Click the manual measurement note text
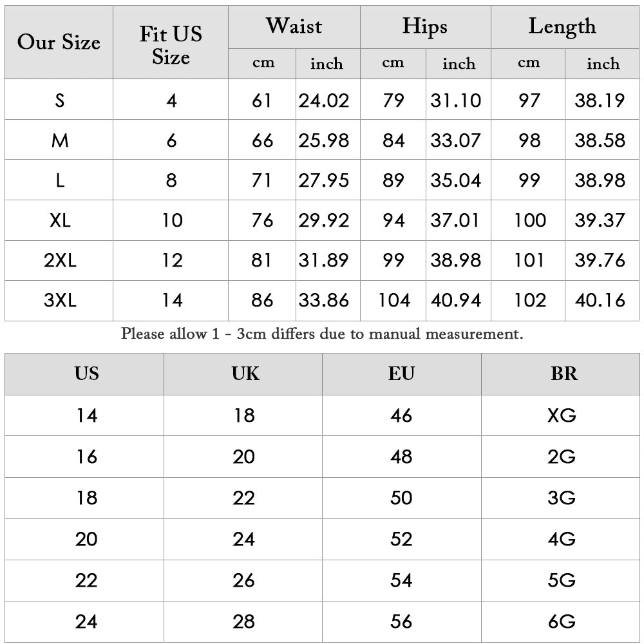This screenshot has width=644, height=644. tap(322, 334)
